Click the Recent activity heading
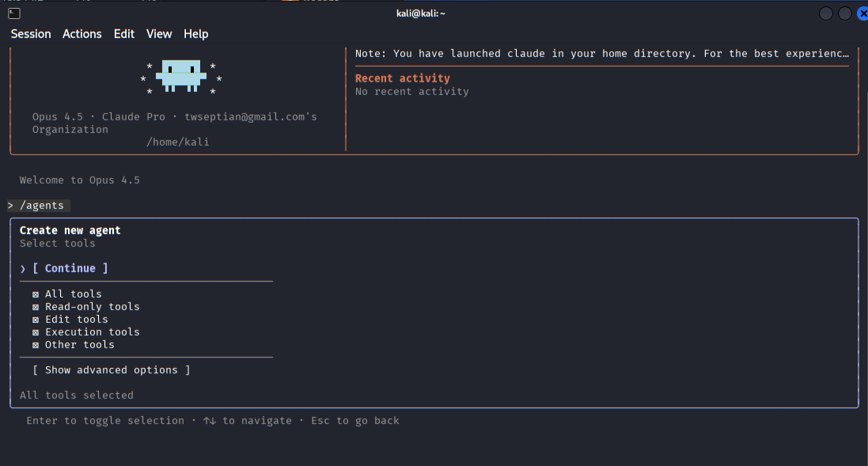The height and width of the screenshot is (466, 868). [x=402, y=78]
